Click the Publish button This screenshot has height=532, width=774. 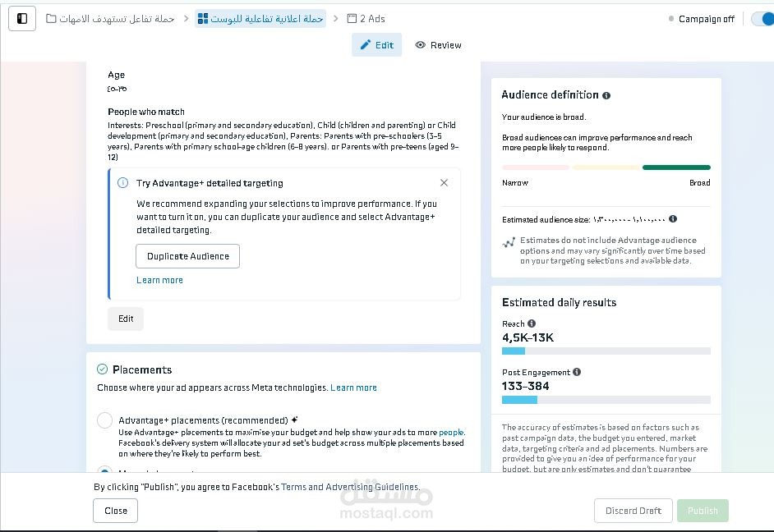[703, 511]
